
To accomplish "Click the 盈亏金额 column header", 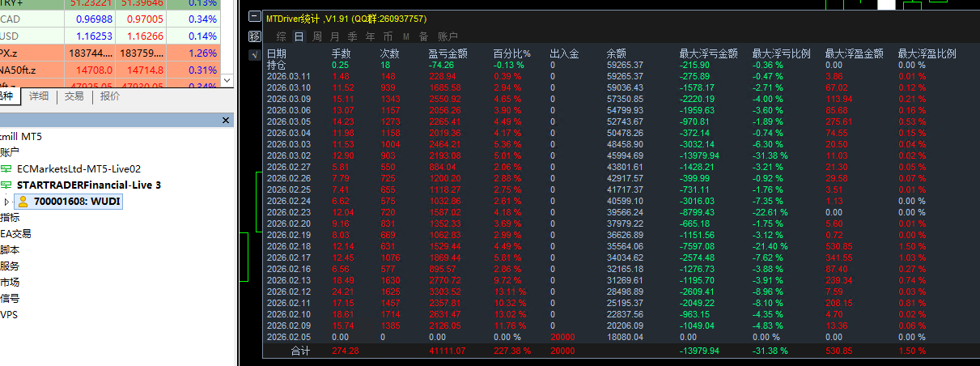I will tap(448, 53).
